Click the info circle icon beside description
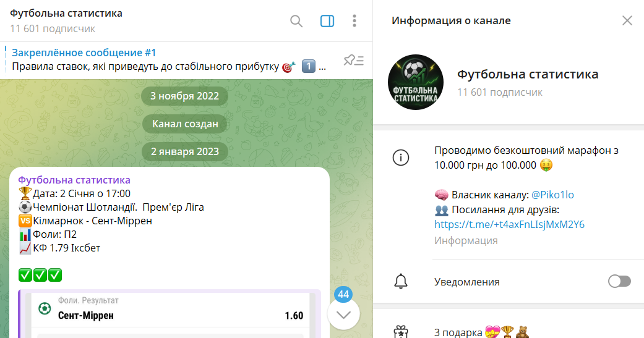This screenshot has width=644, height=338. 400,158
